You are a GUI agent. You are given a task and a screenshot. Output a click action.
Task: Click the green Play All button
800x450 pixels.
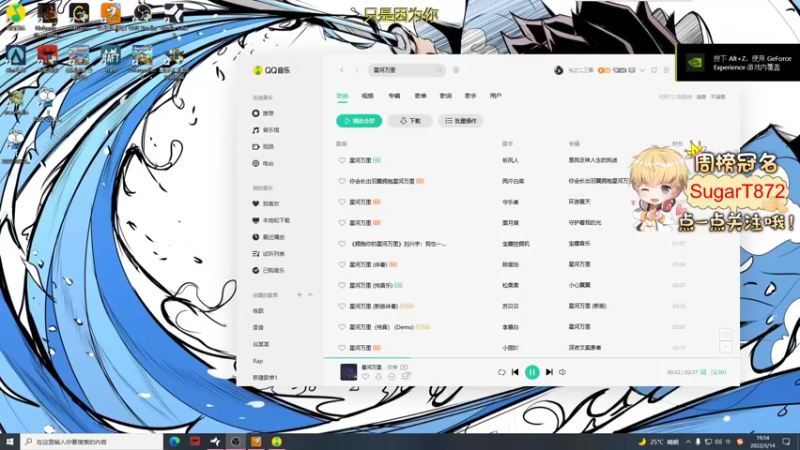click(x=359, y=121)
